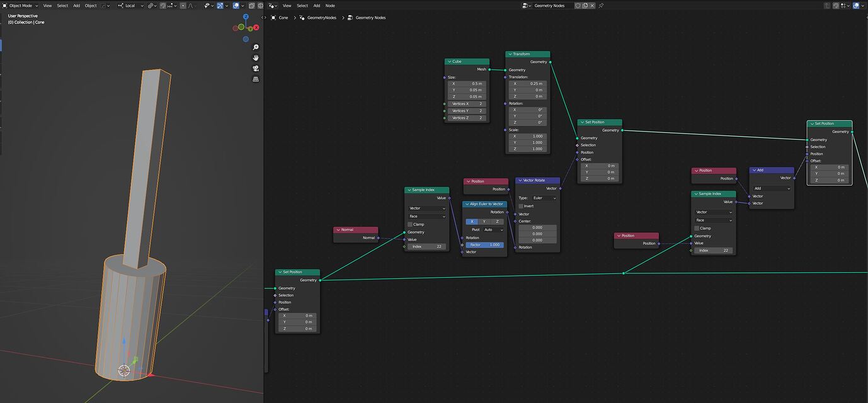The image size is (868, 403).
Task: Toggle the pin node tree icon
Action: tap(601, 6)
